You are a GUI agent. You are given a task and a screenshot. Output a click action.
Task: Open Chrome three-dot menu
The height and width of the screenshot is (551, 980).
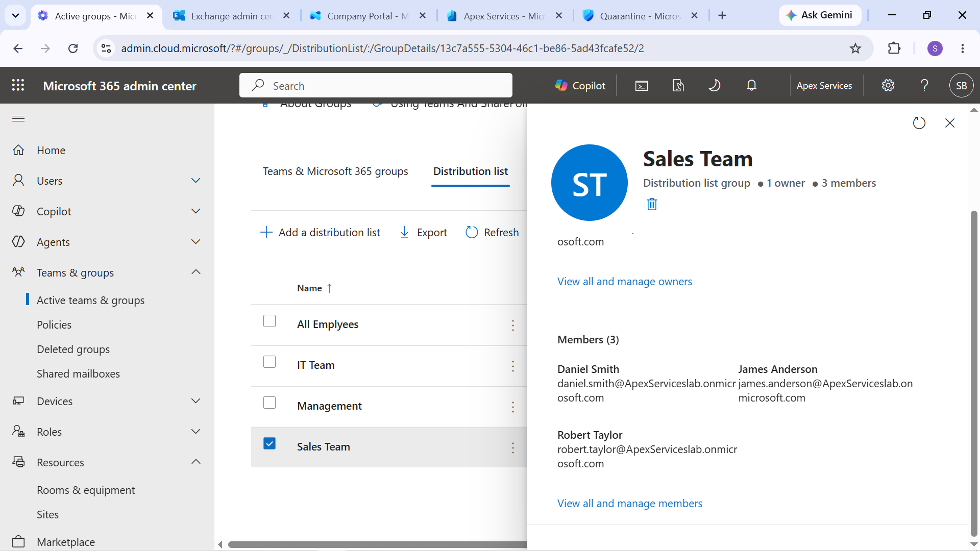963,48
